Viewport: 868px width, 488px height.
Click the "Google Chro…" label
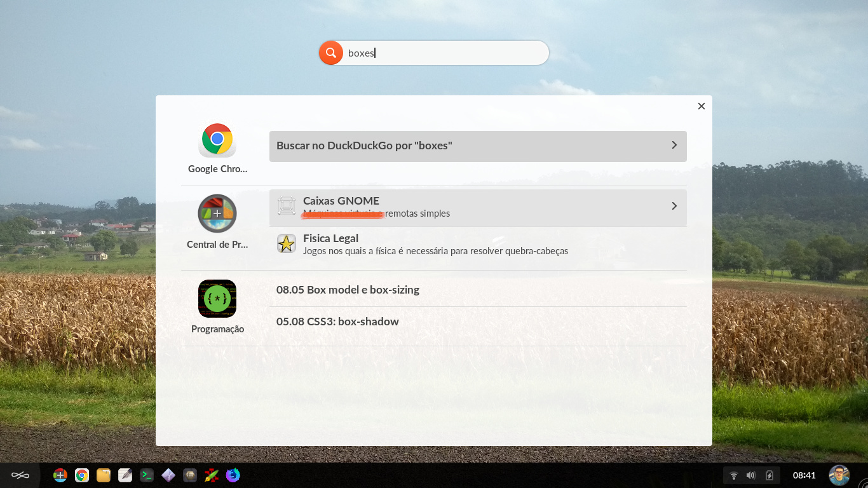pyautogui.click(x=217, y=169)
